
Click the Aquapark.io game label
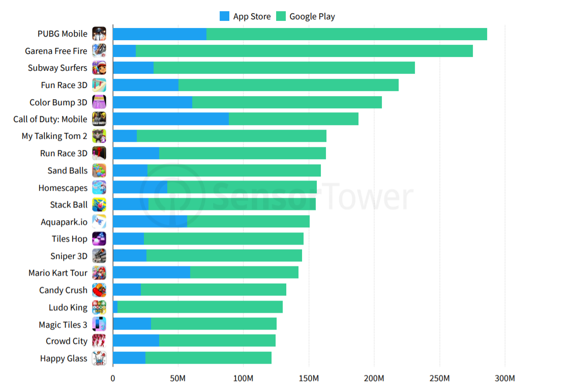coord(64,222)
